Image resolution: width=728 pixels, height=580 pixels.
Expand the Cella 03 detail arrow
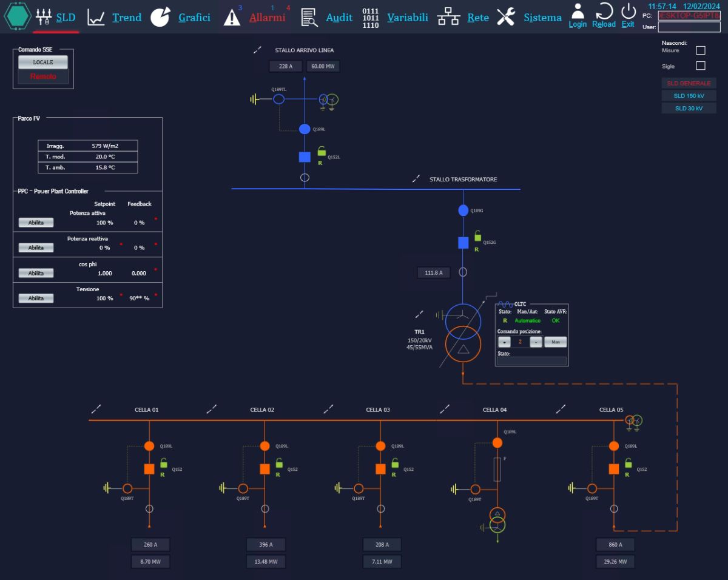pos(328,410)
